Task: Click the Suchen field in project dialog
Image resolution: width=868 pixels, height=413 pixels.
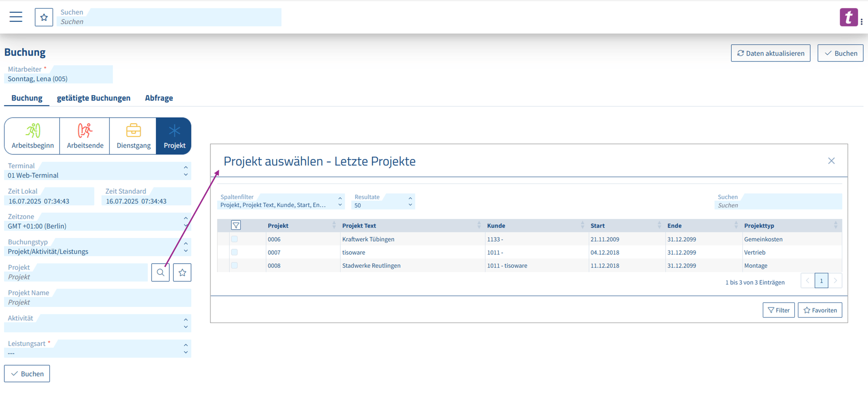Action: coord(778,205)
